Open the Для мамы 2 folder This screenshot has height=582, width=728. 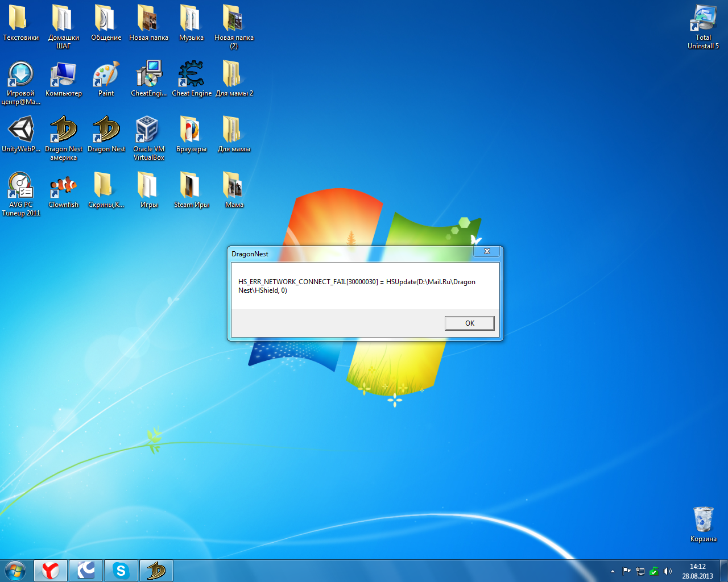234,78
